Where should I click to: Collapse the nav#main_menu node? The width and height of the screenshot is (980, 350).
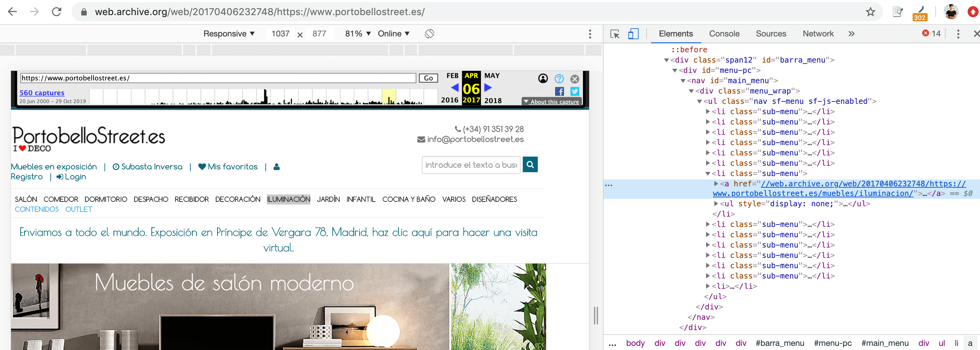(x=683, y=80)
